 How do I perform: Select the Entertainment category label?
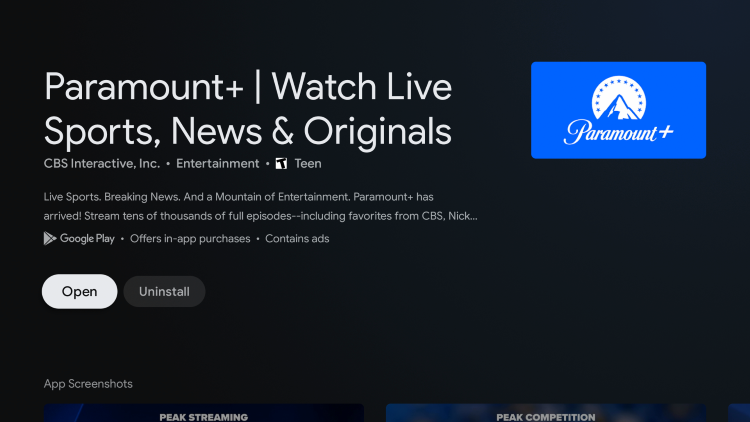[218, 164]
